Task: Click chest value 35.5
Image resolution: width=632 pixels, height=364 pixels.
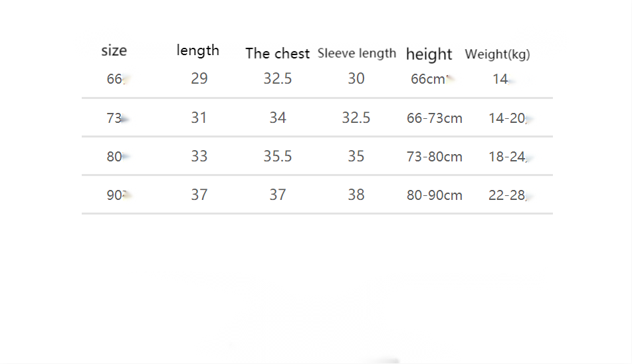Action: click(278, 156)
